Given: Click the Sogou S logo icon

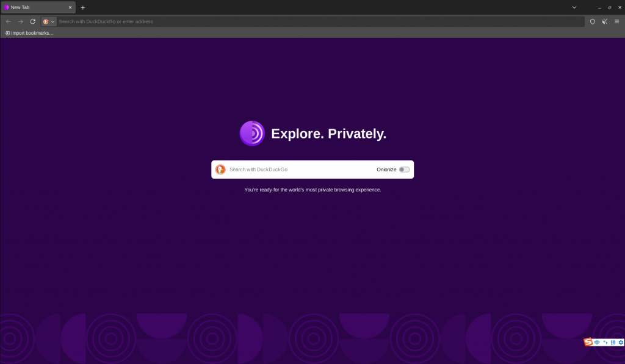Looking at the screenshot, I should coord(588,342).
